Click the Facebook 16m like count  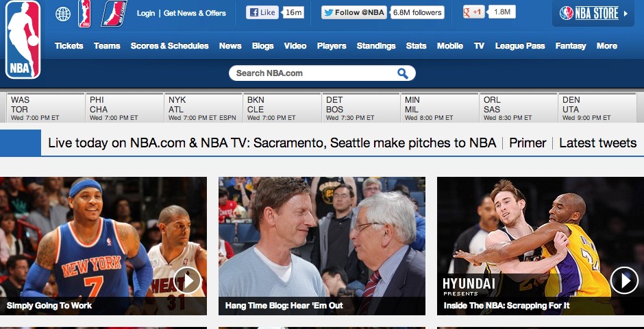(294, 12)
